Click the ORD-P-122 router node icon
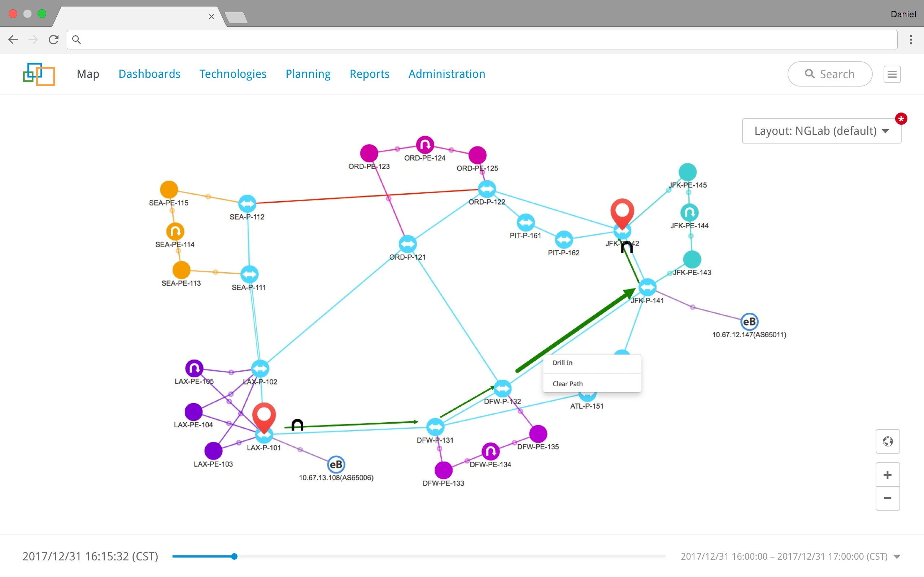This screenshot has height=577, width=924. 487,189
